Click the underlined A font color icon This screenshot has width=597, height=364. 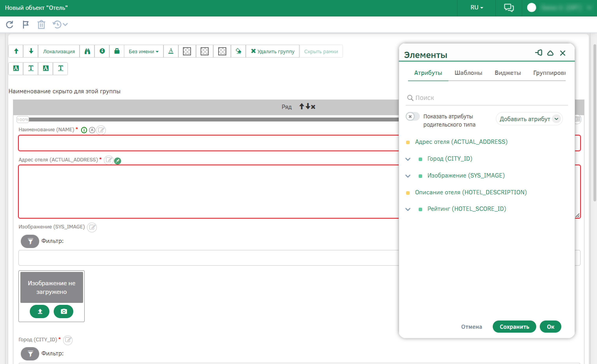[x=171, y=51]
